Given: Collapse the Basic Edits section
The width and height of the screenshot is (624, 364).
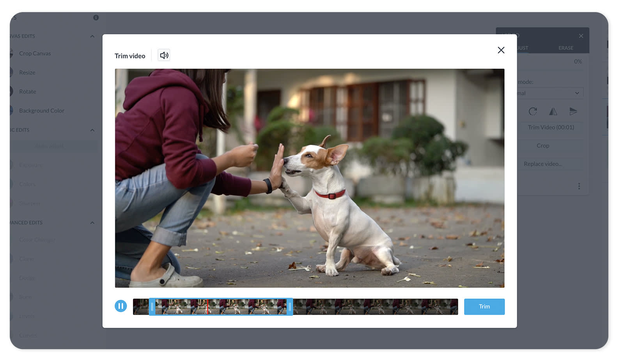Looking at the screenshot, I should point(92,130).
